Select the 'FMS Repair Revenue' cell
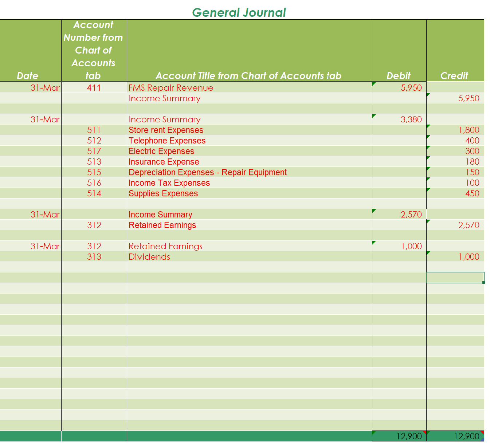Screen dimensions: 494x448 coord(250,88)
